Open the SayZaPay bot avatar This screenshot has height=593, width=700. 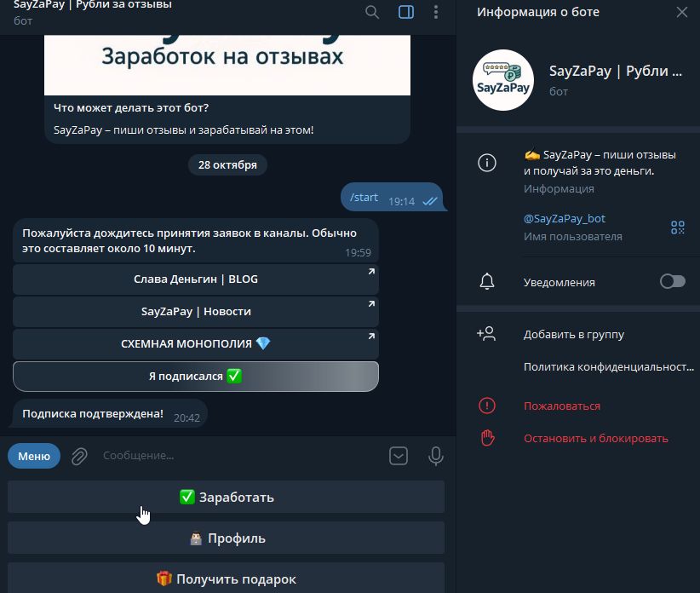tap(503, 80)
